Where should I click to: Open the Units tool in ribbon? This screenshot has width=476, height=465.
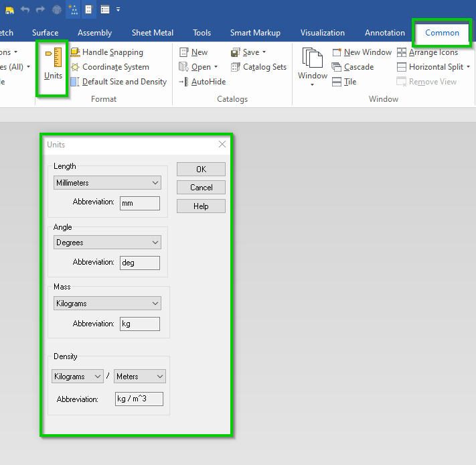(x=53, y=64)
